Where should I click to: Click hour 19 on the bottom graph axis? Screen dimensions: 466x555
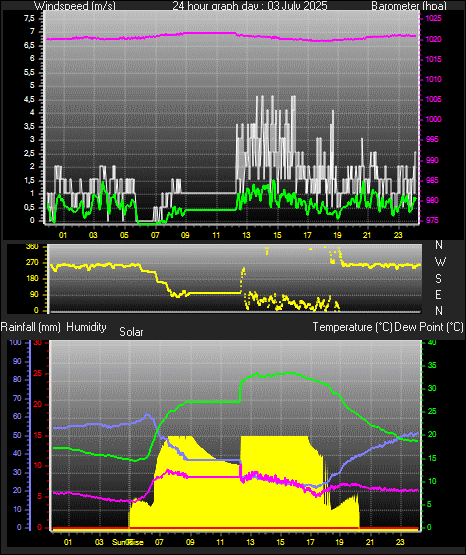point(339,542)
